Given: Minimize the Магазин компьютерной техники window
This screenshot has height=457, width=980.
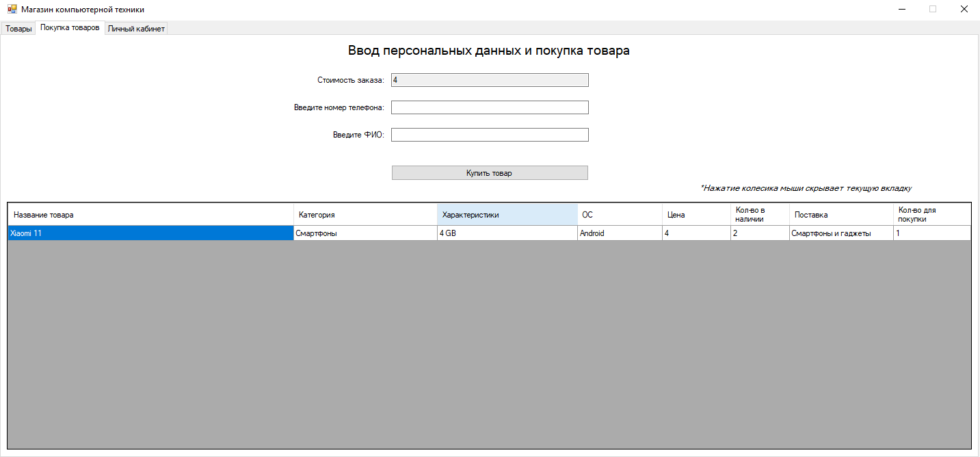Looking at the screenshot, I should click(x=902, y=10).
